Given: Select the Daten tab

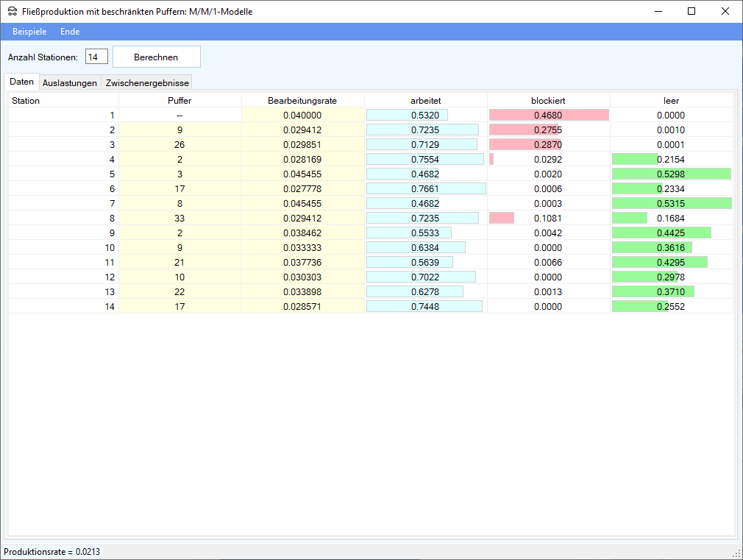Looking at the screenshot, I should [x=21, y=82].
